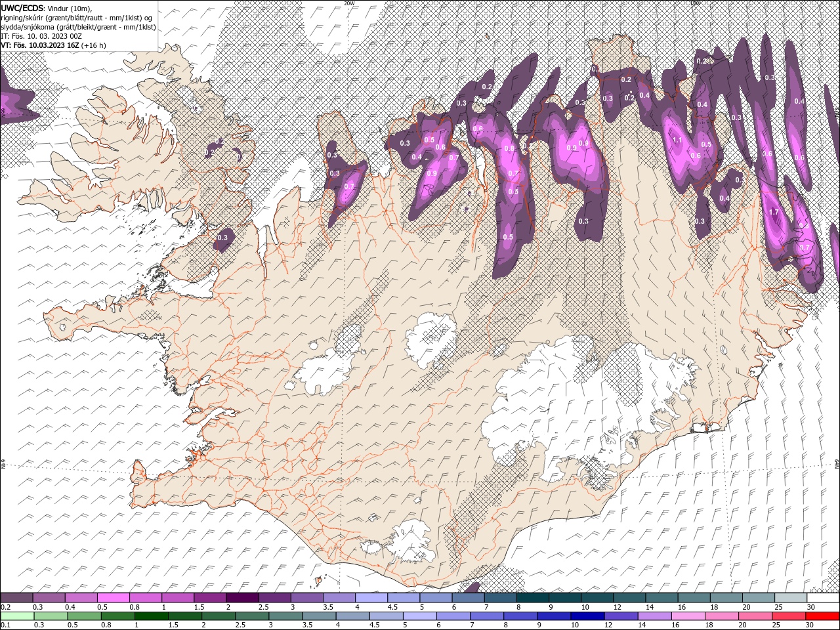The width and height of the screenshot is (840, 630).
Task: Click the top-scale teal swatch between 8 and 9
Action: click(532, 598)
